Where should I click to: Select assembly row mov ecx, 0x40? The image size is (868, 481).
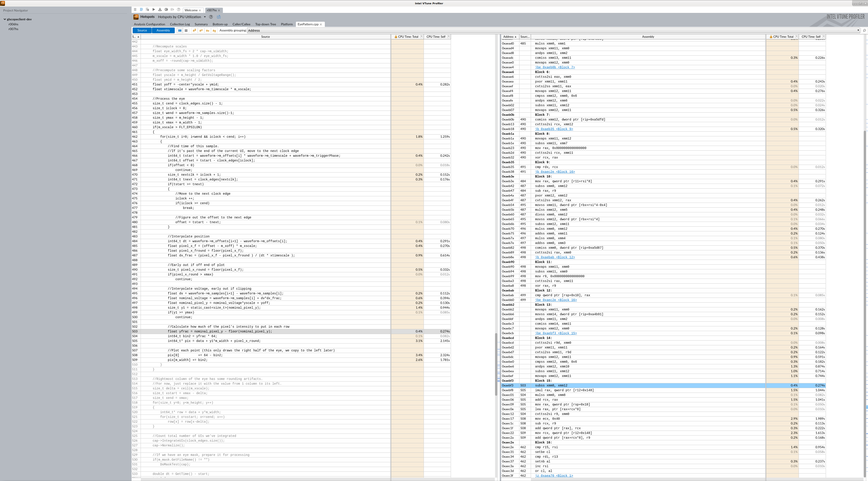tap(663, 419)
